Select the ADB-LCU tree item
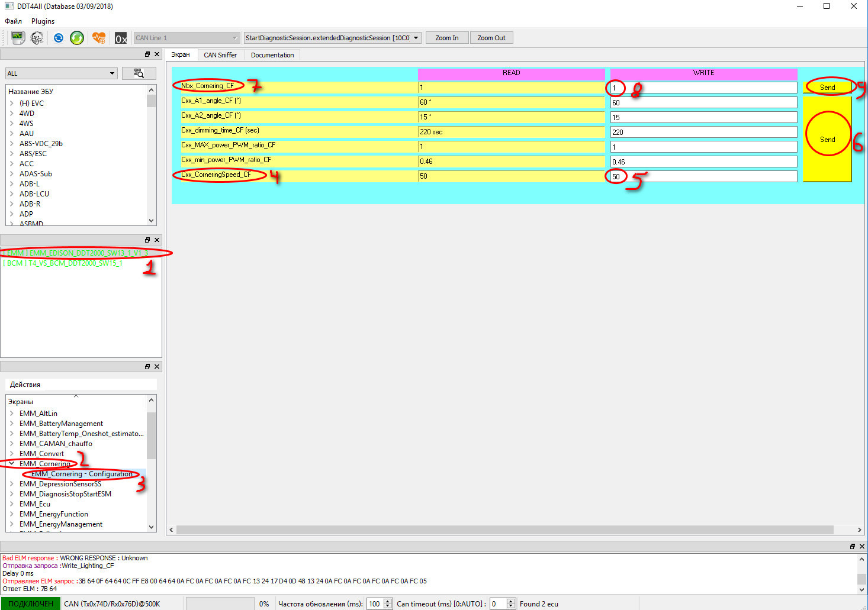 34,193
